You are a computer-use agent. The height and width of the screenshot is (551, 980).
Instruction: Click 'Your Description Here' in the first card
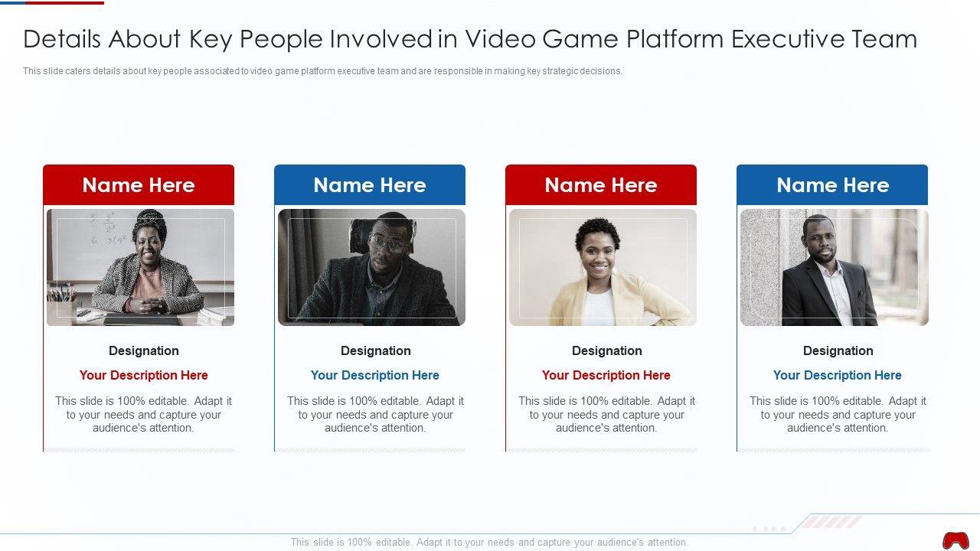(x=144, y=375)
